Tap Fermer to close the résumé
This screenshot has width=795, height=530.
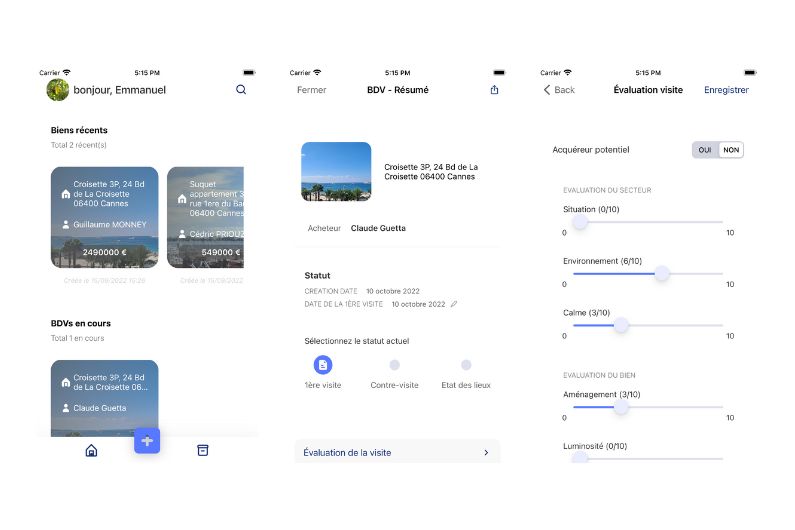click(x=311, y=90)
